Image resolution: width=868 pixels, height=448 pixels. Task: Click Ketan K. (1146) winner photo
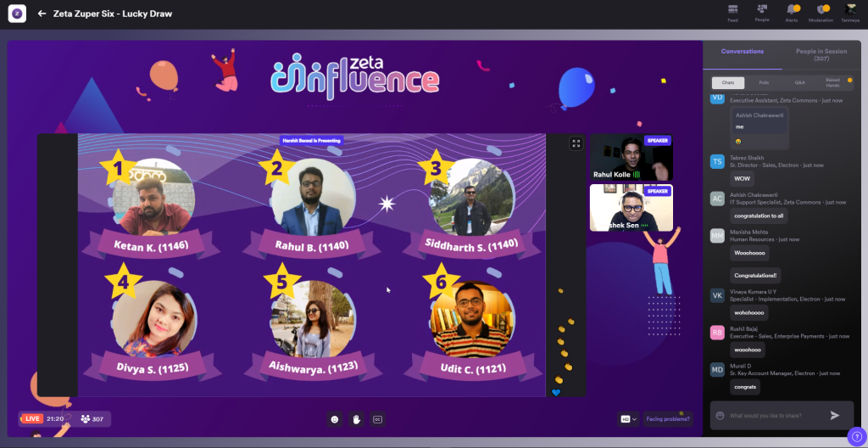tap(153, 198)
